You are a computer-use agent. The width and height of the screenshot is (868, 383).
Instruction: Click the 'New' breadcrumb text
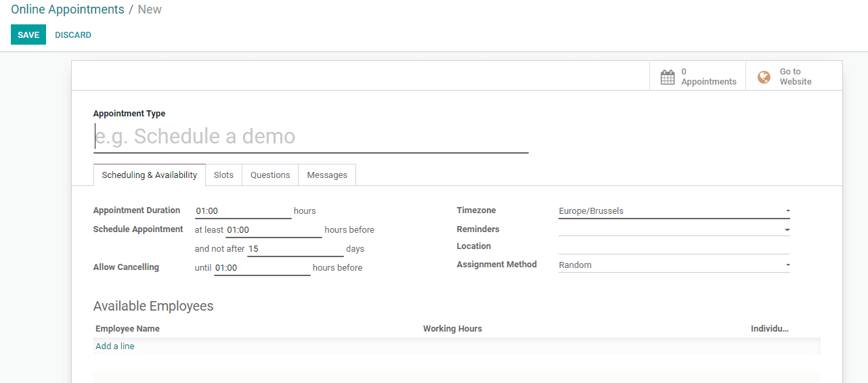pos(150,9)
